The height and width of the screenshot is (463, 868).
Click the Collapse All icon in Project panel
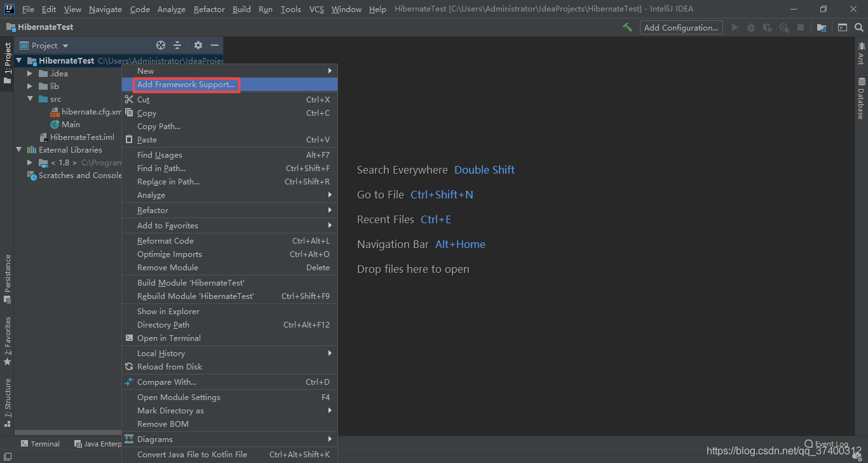(x=177, y=45)
